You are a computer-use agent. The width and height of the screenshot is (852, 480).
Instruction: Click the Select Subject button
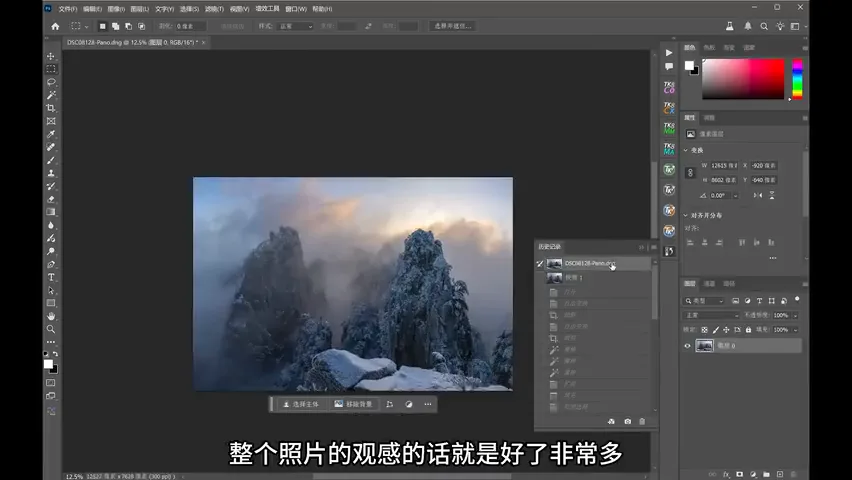[301, 404]
